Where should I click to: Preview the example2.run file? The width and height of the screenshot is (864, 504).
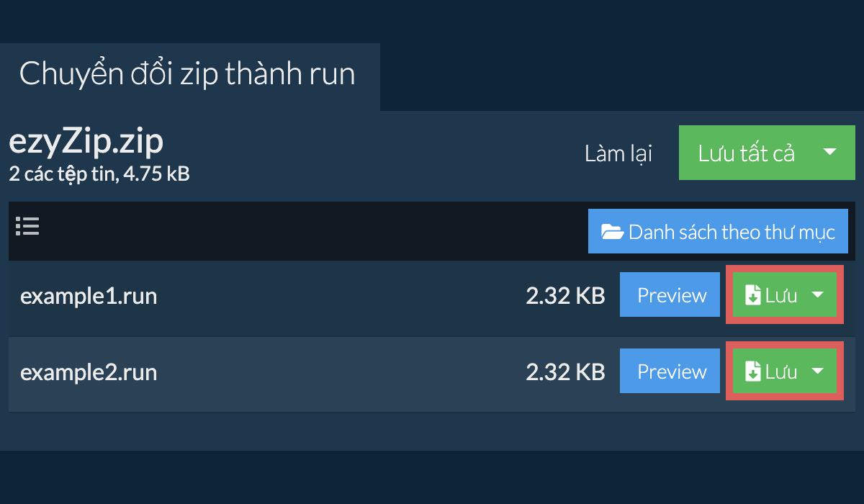tap(671, 372)
